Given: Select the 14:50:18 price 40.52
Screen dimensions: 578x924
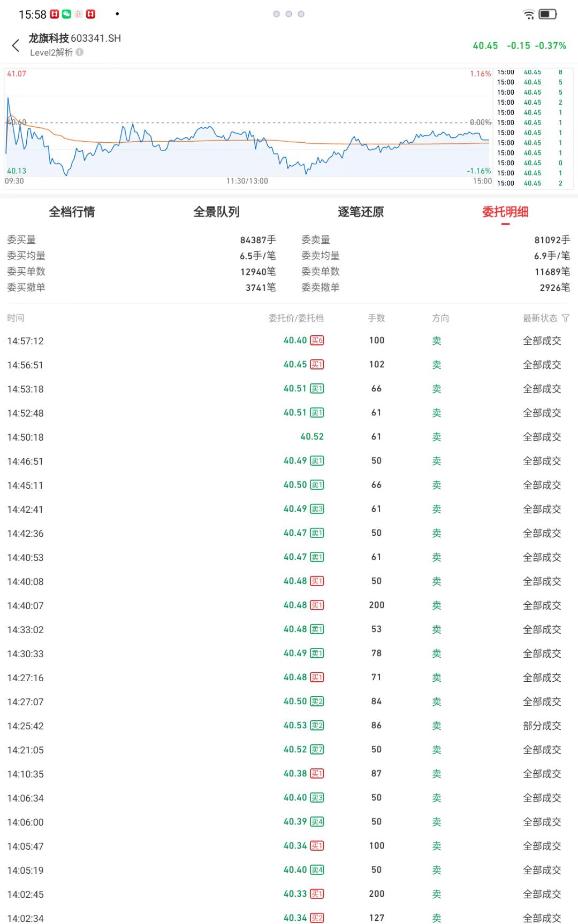Looking at the screenshot, I should 312,436.
